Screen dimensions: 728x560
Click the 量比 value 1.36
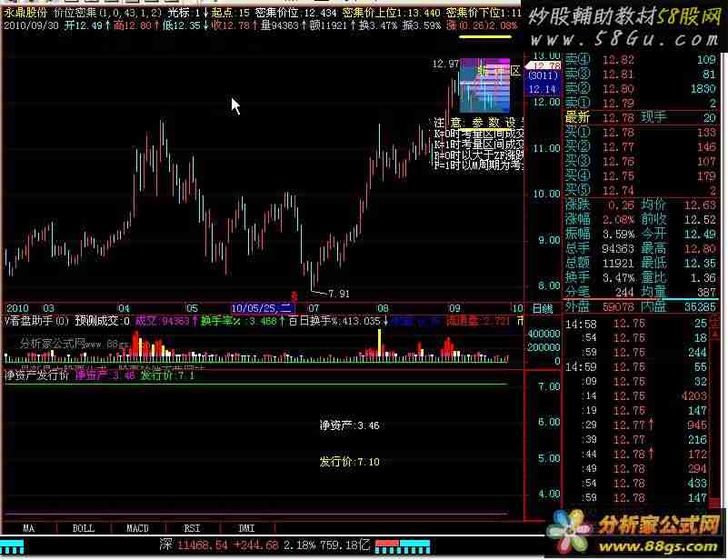[x=703, y=277]
